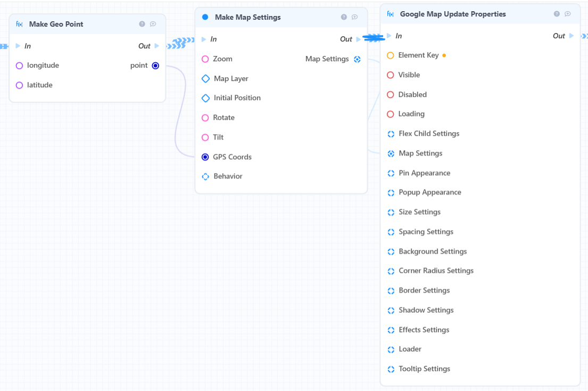Select the Element Key input pin

pyautogui.click(x=391, y=55)
